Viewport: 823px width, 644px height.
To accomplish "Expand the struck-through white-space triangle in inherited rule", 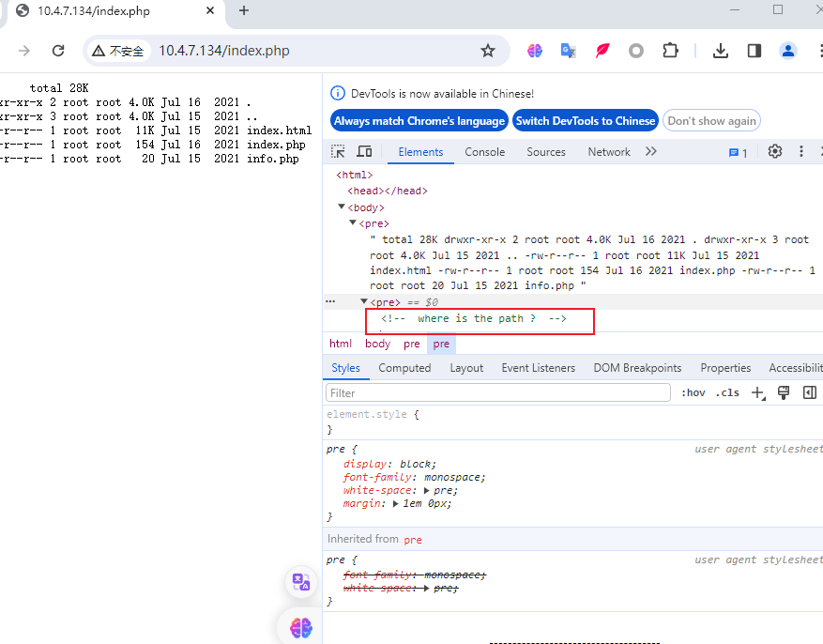I will tap(426, 589).
